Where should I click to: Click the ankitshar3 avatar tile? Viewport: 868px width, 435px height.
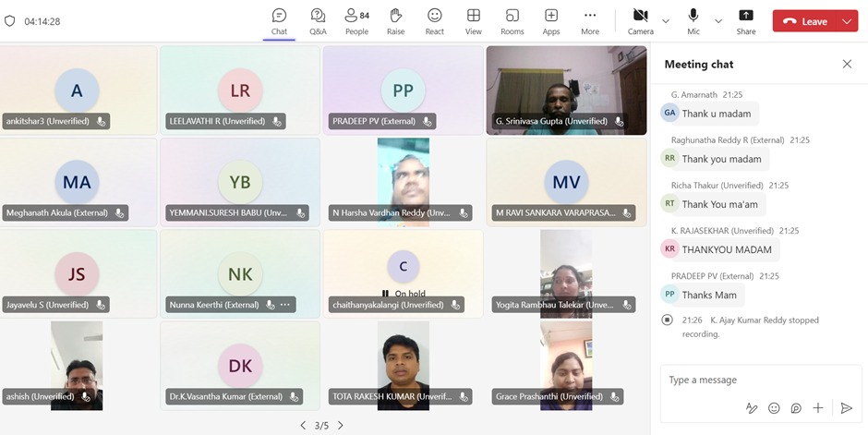click(77, 91)
